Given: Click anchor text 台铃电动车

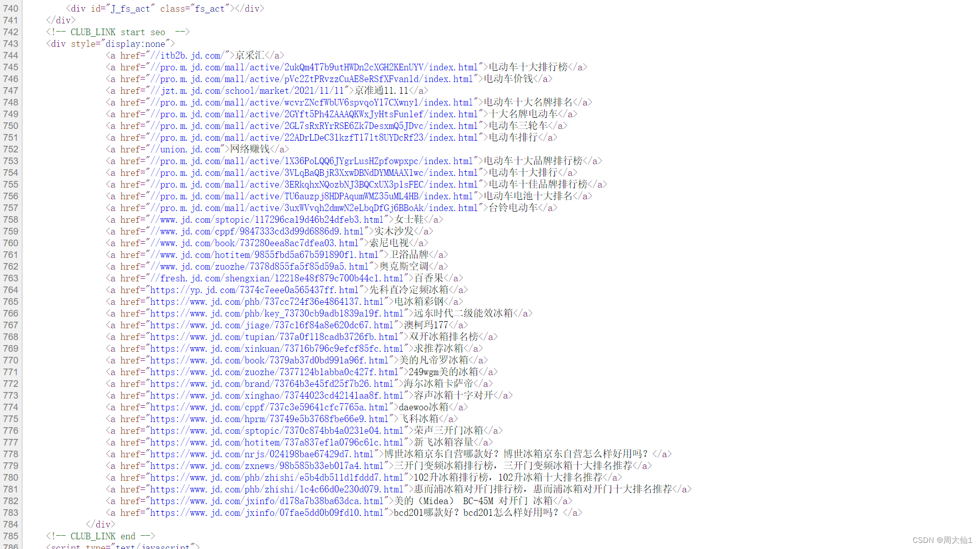Looking at the screenshot, I should [x=513, y=208].
